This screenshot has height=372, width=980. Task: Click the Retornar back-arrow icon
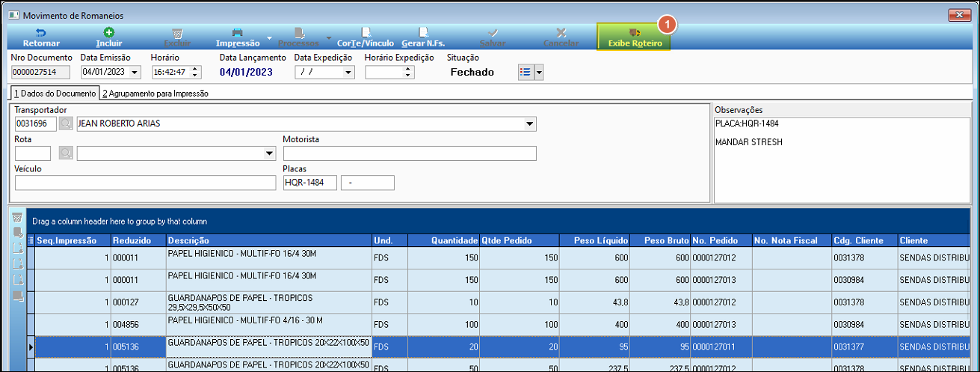41,32
